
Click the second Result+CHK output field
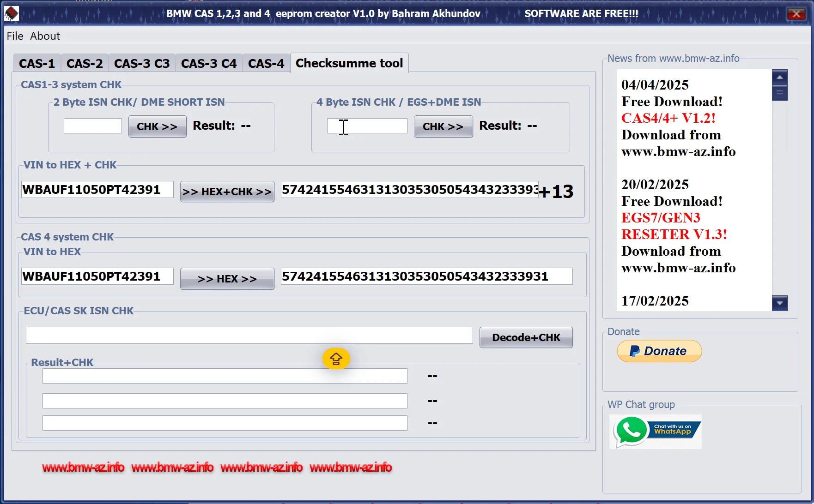tap(225, 401)
